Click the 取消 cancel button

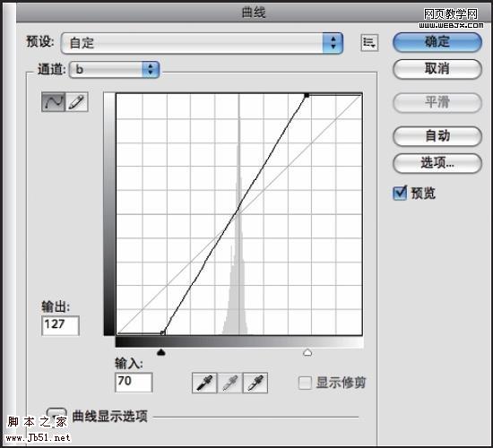437,69
